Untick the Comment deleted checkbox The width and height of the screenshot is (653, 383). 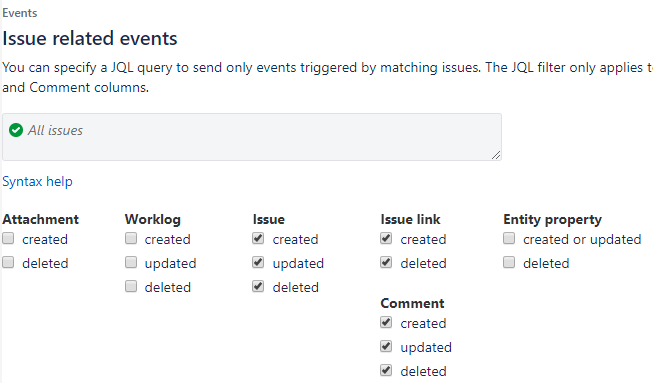[386, 370]
